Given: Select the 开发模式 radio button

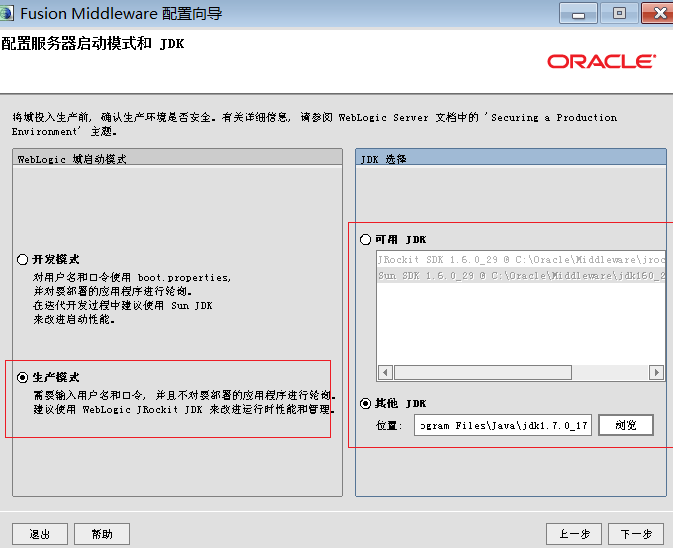Looking at the screenshot, I should [22, 260].
